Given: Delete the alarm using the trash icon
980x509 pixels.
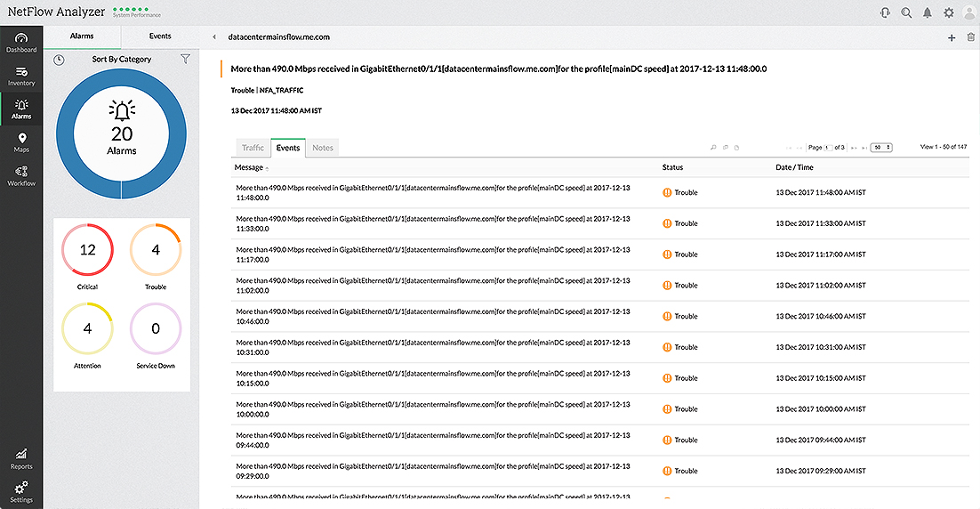Looking at the screenshot, I should click(970, 37).
